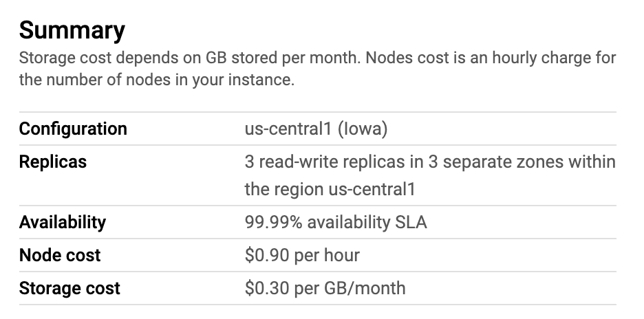Select the Availability row label
Image resolution: width=644 pixels, height=319 pixels.
click(63, 222)
